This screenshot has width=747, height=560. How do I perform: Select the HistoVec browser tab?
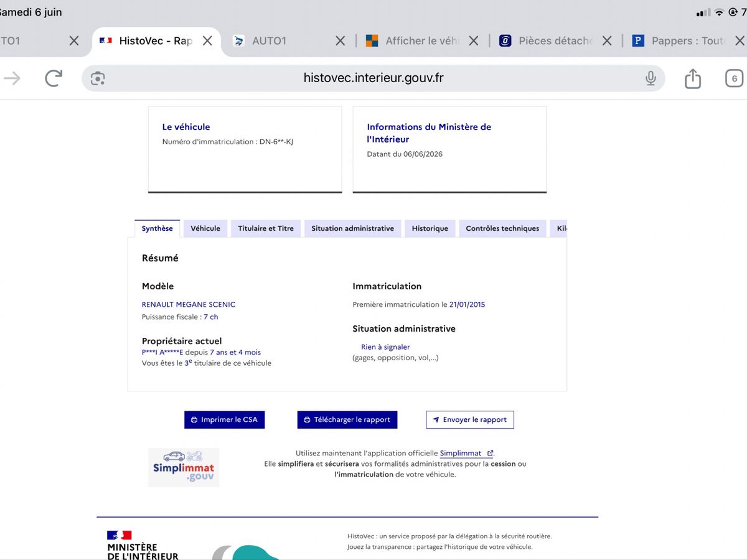[x=156, y=40]
